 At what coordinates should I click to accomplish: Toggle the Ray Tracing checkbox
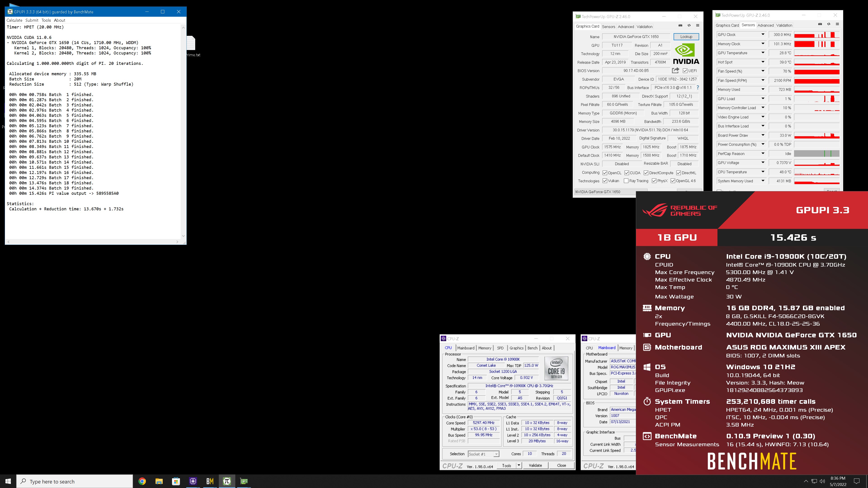pos(626,181)
